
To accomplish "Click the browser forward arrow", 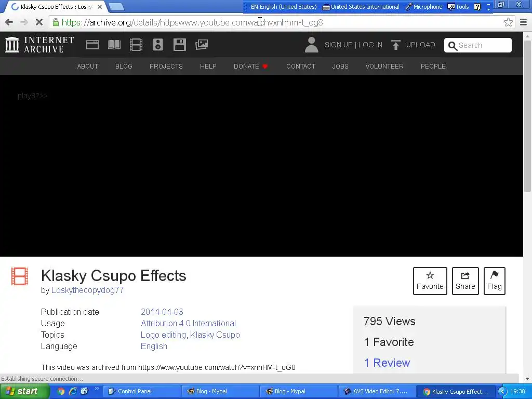I will (x=24, y=22).
